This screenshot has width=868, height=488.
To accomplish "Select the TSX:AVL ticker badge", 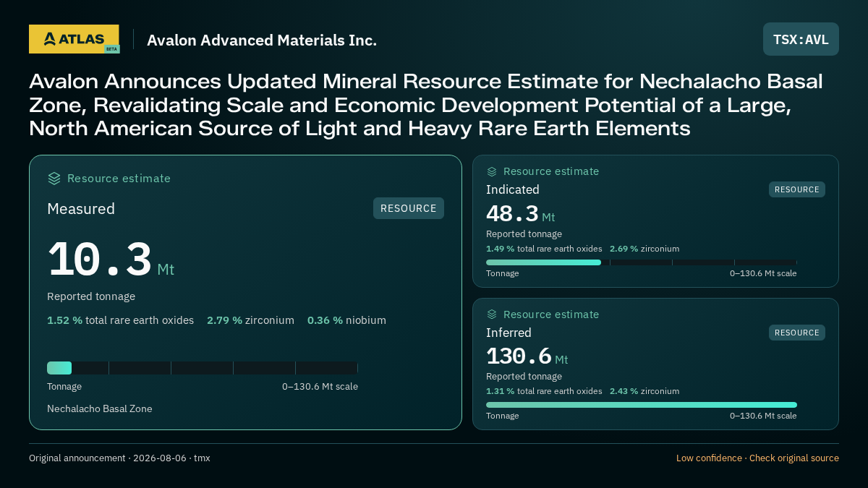I will click(801, 39).
